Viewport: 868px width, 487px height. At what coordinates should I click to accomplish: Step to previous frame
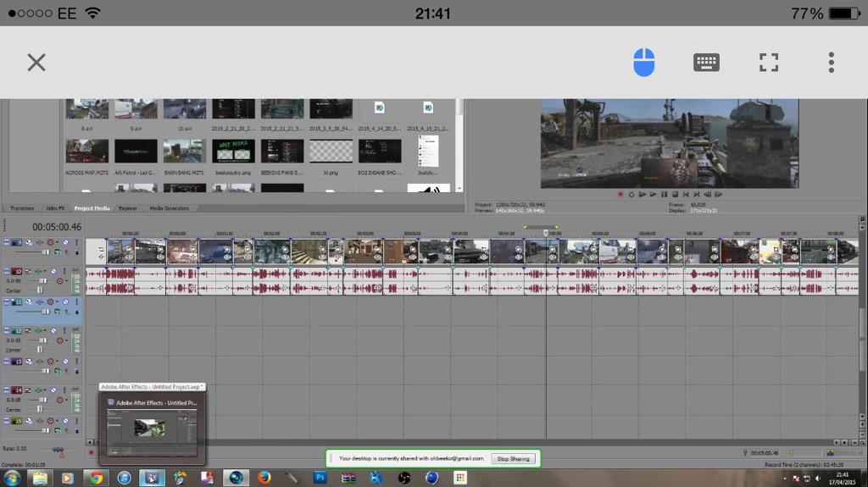tap(708, 194)
